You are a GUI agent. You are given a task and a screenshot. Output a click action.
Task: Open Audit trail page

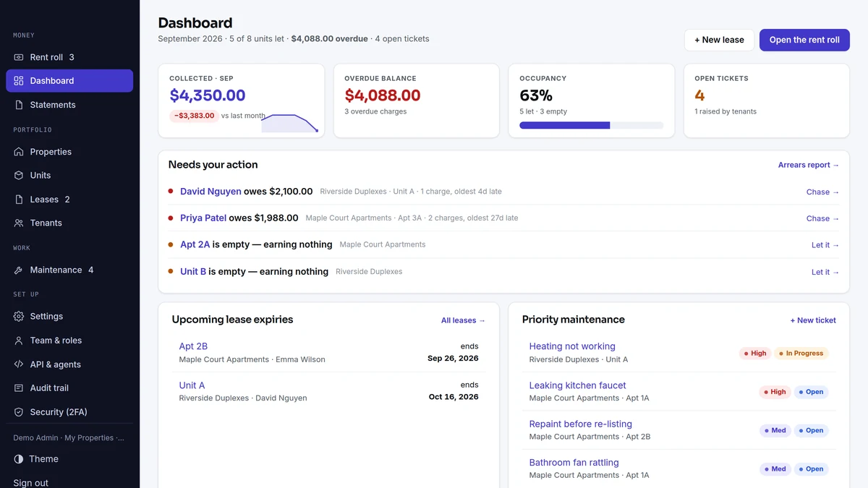click(69, 388)
